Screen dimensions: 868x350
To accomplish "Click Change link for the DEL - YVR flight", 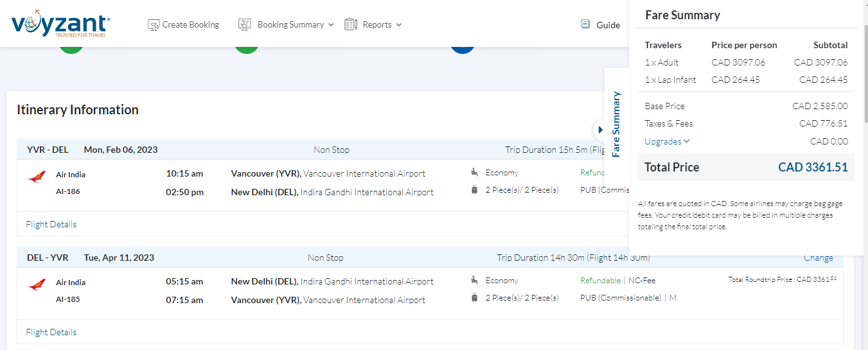I will coord(818,258).
